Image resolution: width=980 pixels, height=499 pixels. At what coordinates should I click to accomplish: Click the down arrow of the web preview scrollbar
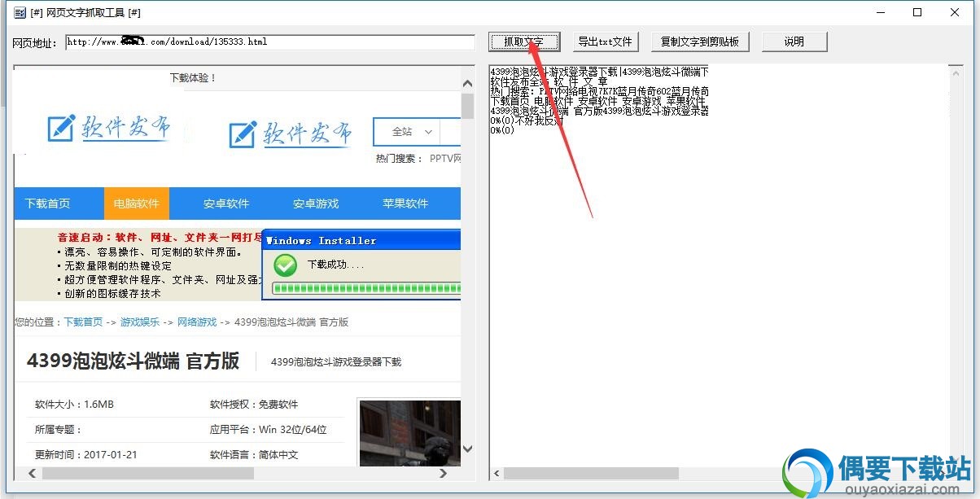click(467, 449)
